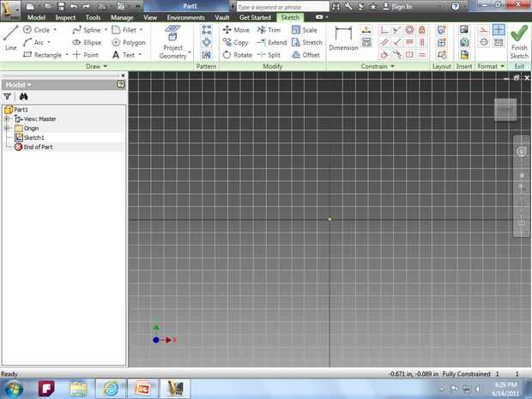
Task: Select the Copy tool
Action: [x=235, y=42]
